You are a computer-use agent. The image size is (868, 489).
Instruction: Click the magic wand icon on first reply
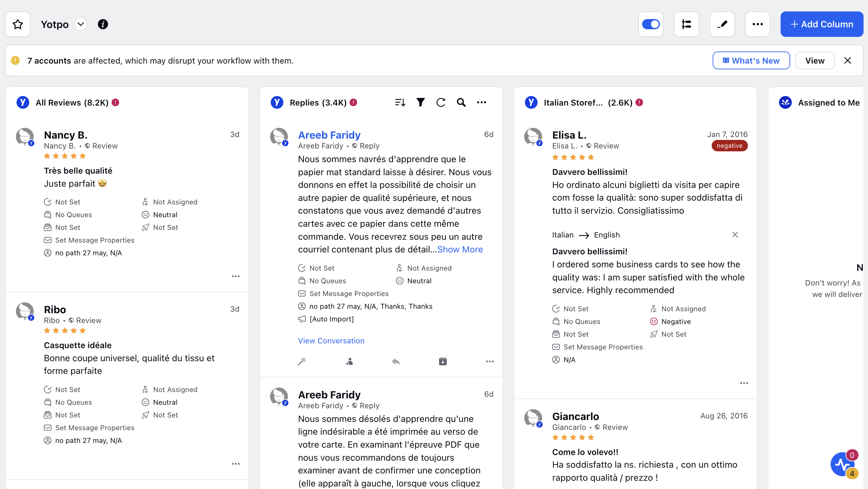click(302, 362)
